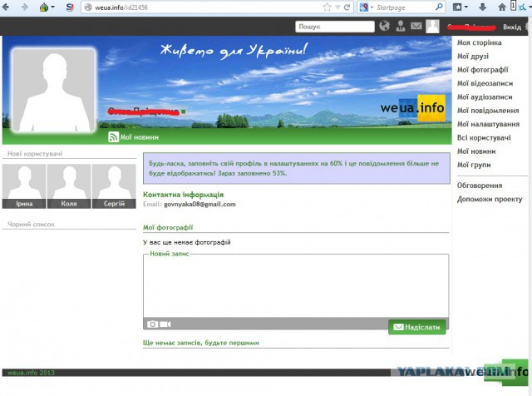Open Мої друзі in the side menu
532x396 pixels.
coord(473,56)
